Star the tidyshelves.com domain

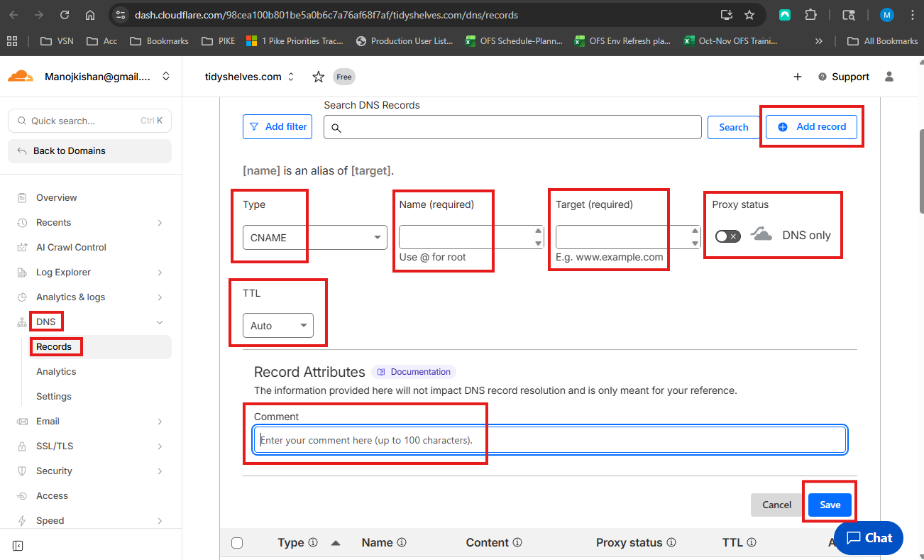point(319,77)
